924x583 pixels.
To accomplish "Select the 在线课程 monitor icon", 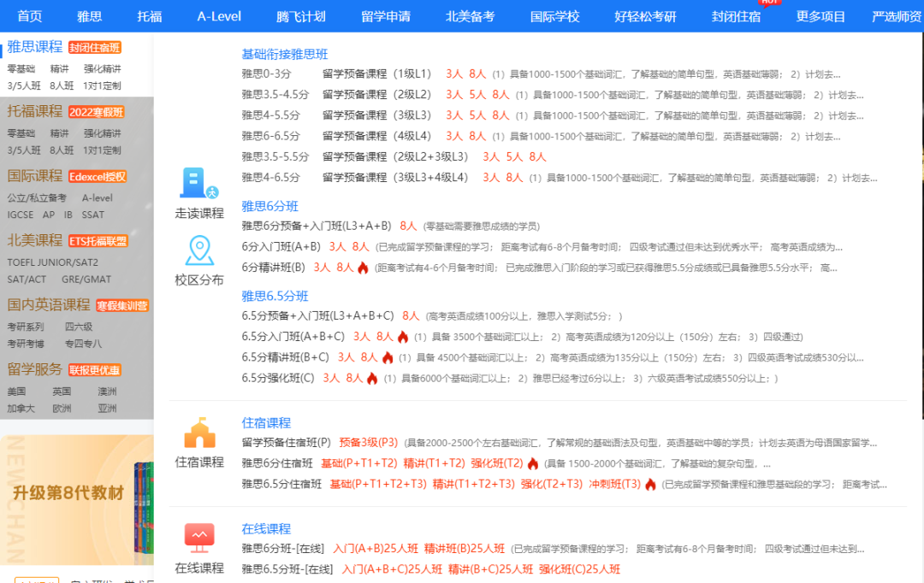I will (199, 538).
